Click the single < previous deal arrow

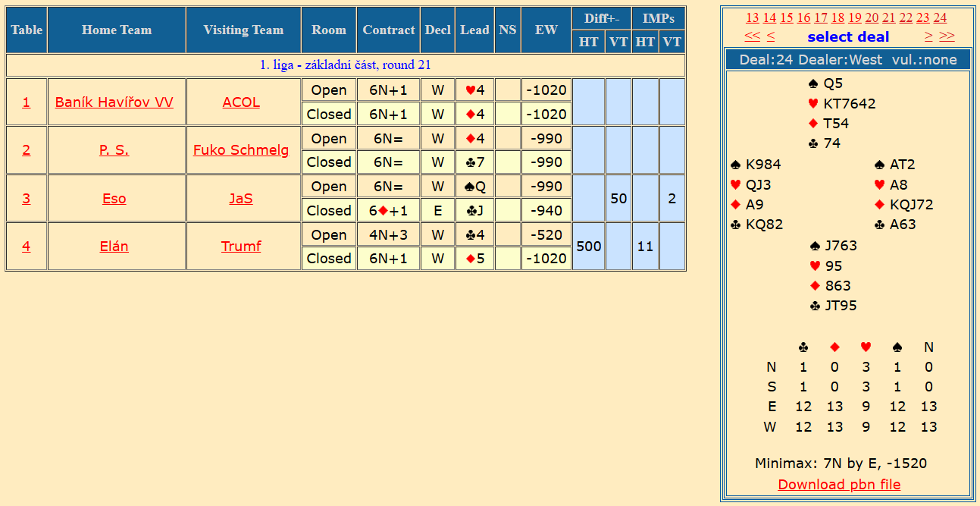(x=771, y=36)
